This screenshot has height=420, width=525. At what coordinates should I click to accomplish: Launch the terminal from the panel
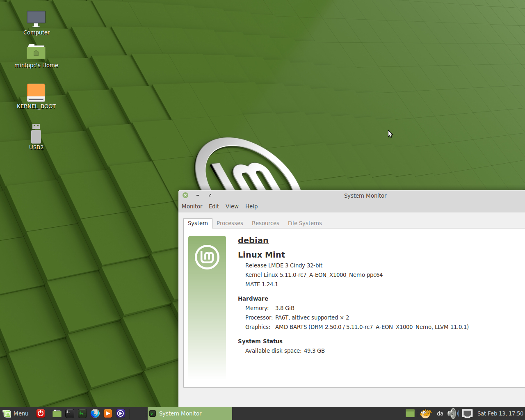(x=70, y=413)
